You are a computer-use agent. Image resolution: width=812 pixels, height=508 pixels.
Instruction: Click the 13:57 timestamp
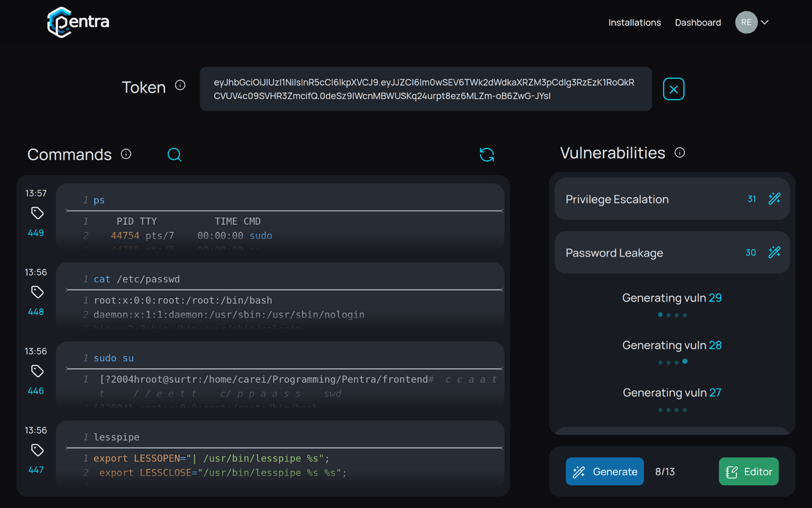click(36, 193)
